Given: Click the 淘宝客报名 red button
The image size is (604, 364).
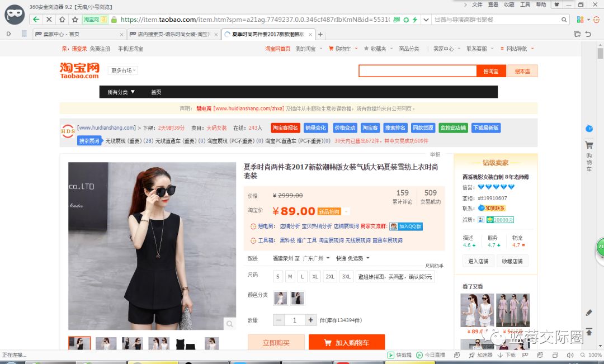Looking at the screenshot, I should [x=285, y=128].
